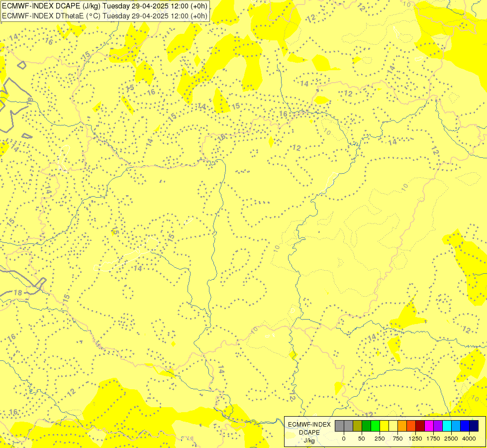Click the olive swatch in the DCAPE legend
The height and width of the screenshot is (448, 487).
pos(358,426)
